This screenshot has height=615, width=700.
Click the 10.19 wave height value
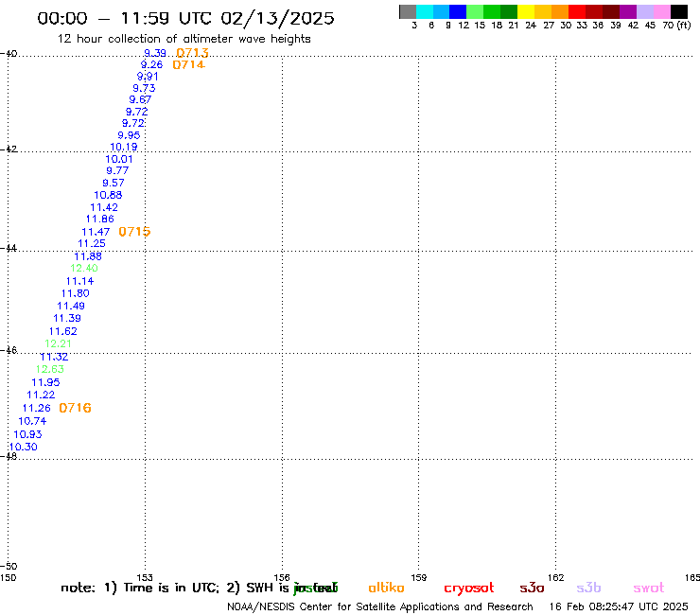[124, 147]
